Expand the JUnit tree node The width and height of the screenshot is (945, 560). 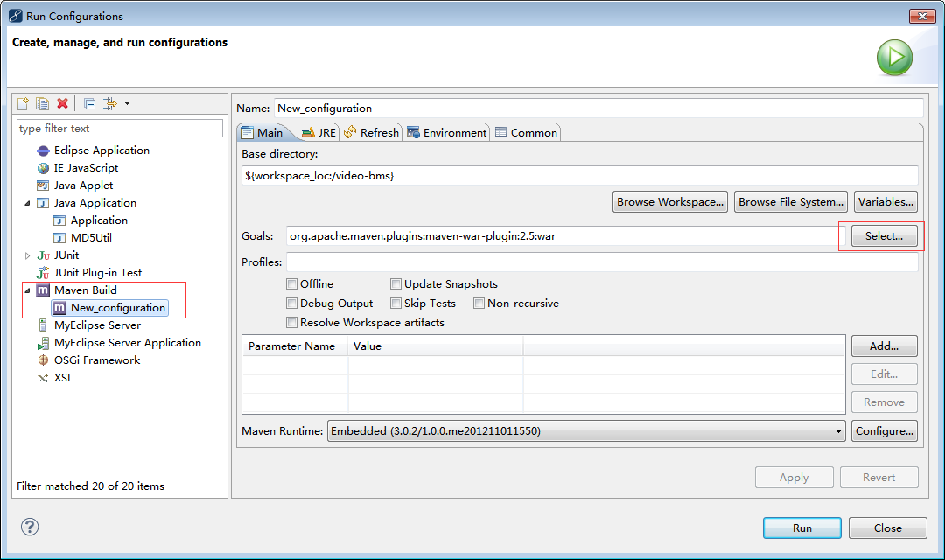pyautogui.click(x=27, y=255)
